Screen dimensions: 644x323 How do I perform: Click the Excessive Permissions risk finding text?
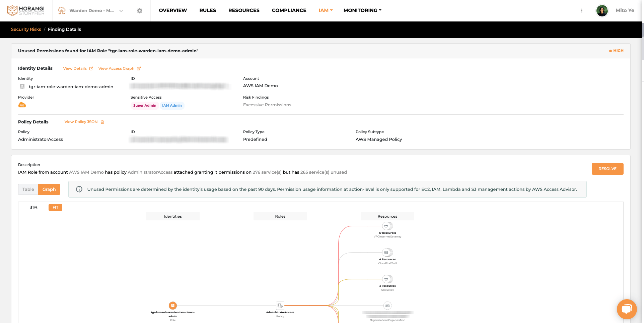click(267, 105)
